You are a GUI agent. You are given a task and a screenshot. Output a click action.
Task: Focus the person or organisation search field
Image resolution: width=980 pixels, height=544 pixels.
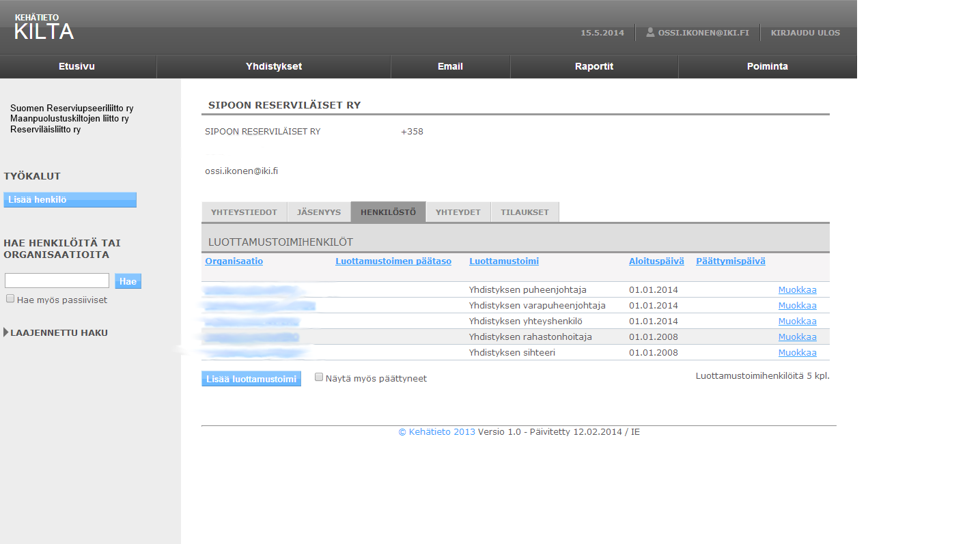(57, 281)
